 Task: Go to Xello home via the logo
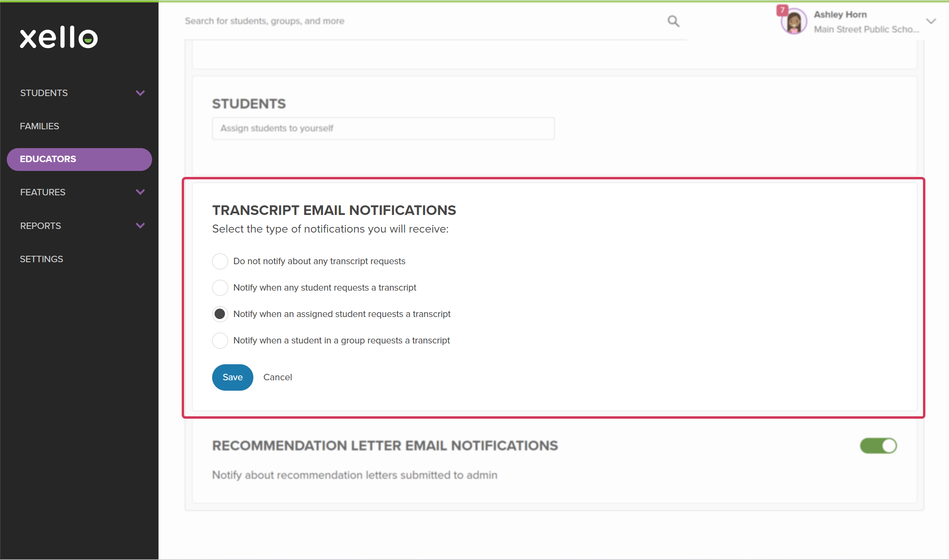point(59,37)
